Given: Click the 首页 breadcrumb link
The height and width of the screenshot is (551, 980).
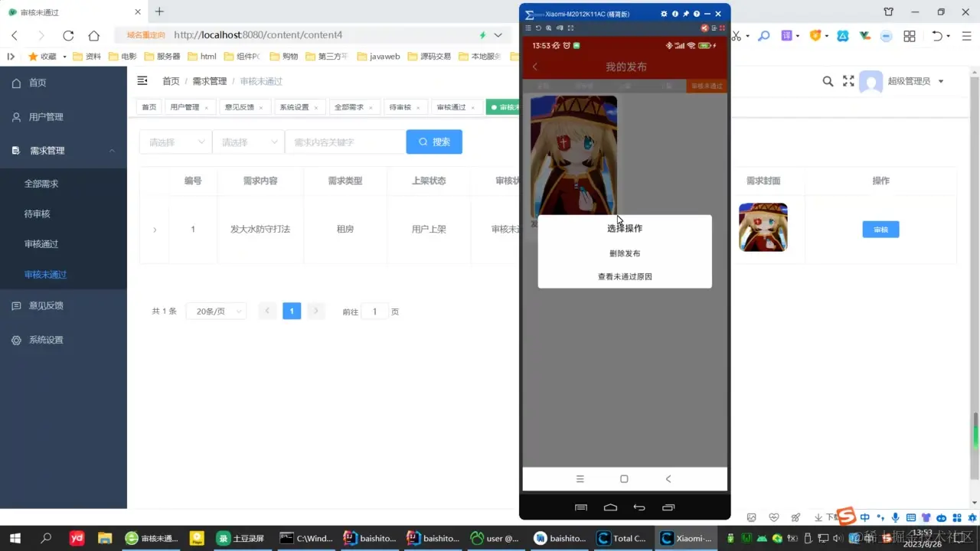Looking at the screenshot, I should 171,81.
